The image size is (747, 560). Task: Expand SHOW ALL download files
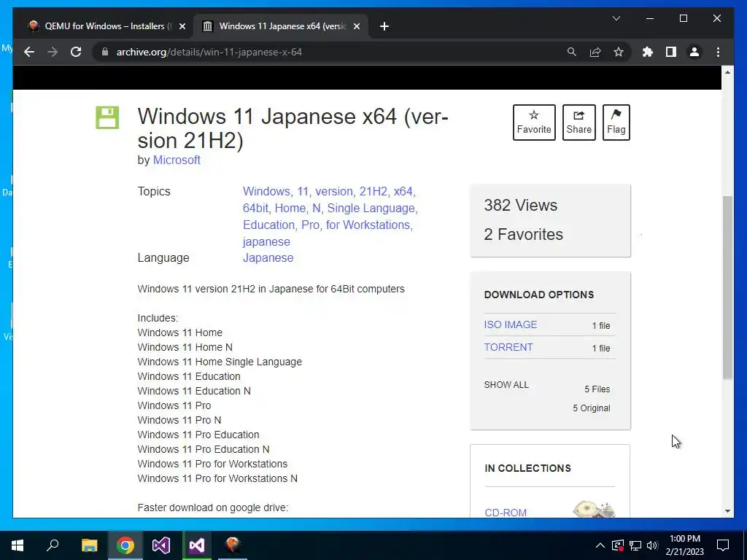(506, 385)
